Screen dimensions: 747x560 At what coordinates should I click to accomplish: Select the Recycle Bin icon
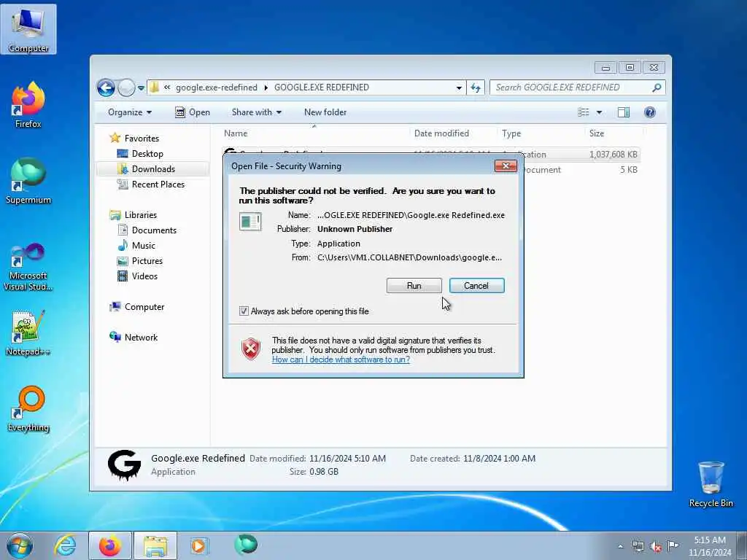point(711,484)
